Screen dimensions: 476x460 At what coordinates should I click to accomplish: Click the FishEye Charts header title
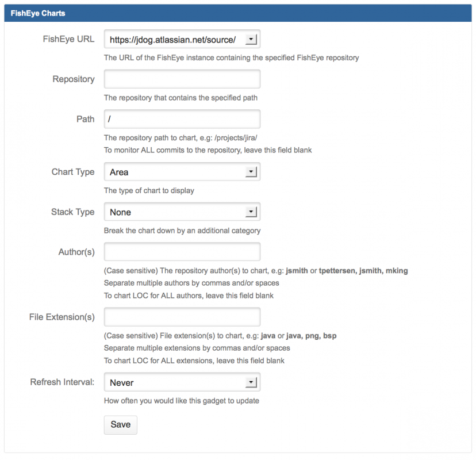(38, 13)
